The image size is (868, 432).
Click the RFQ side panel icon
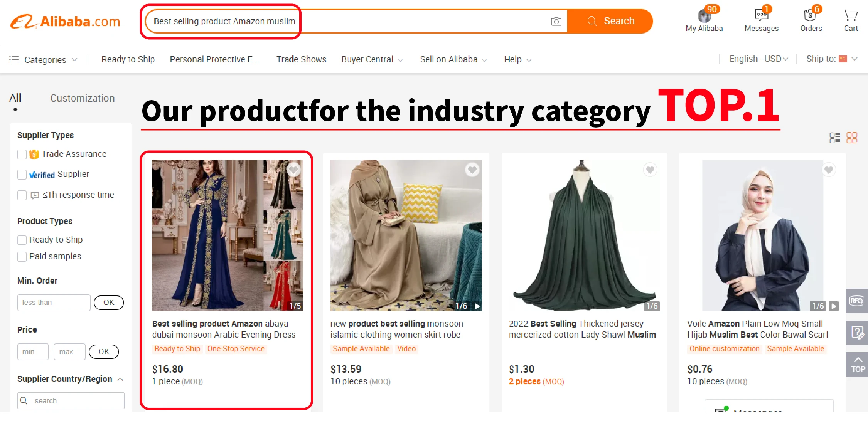pyautogui.click(x=857, y=301)
